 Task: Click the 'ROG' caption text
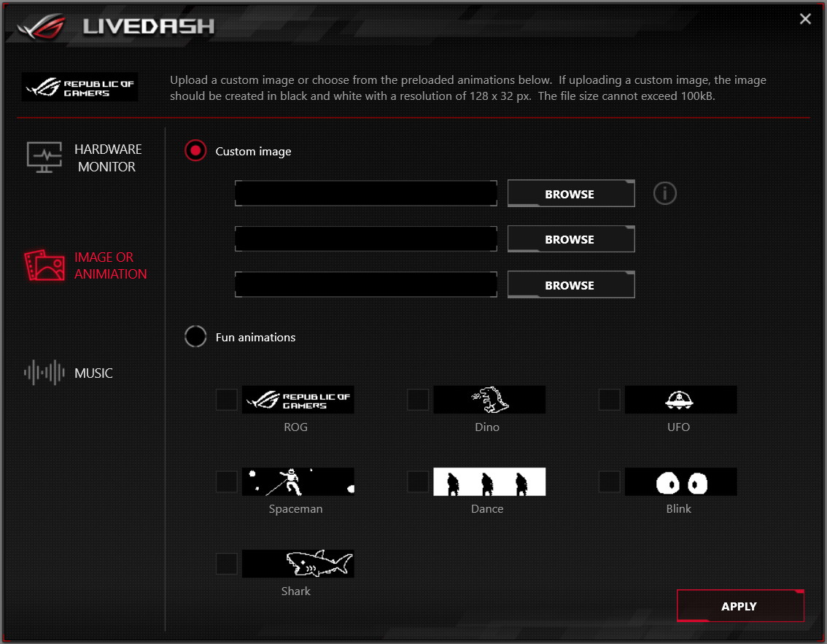pos(295,427)
